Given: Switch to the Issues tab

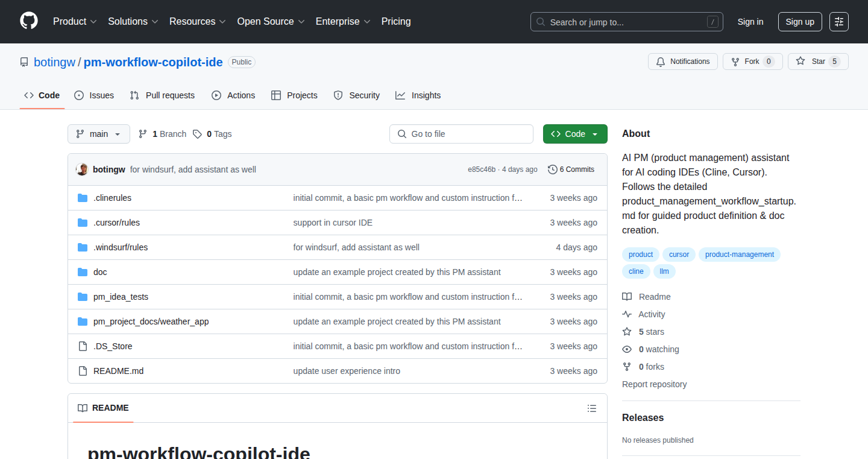Looking at the screenshot, I should 94,95.
